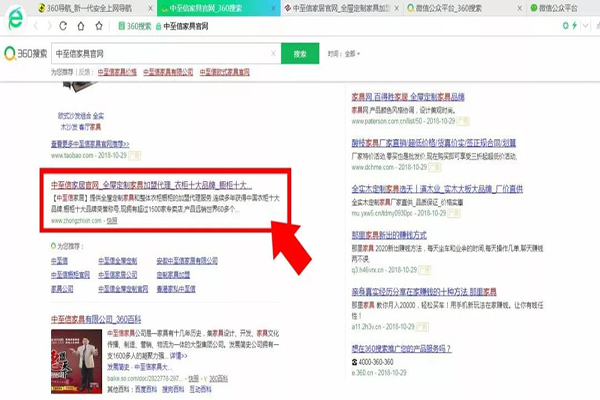Select the 中至信家具官网_360搜索 tab
Image resolution: width=600 pixels, height=400 pixels.
(219, 8)
